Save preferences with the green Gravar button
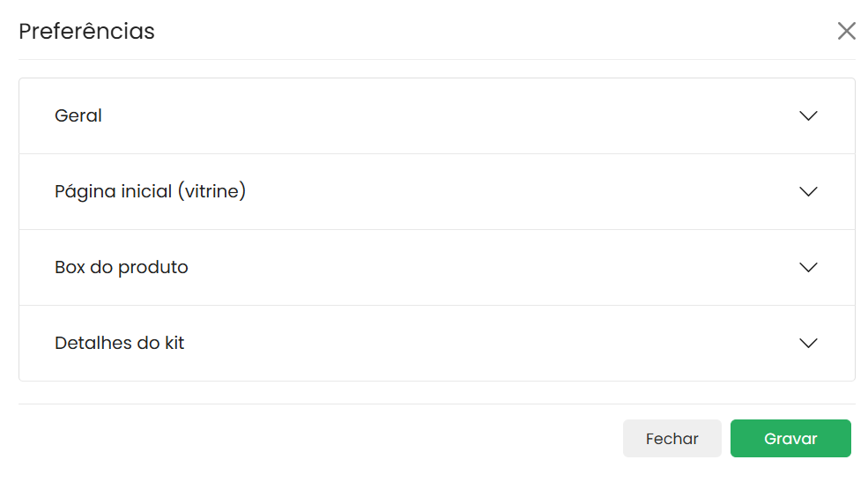Screen dimensions: 868x482 click(x=790, y=439)
